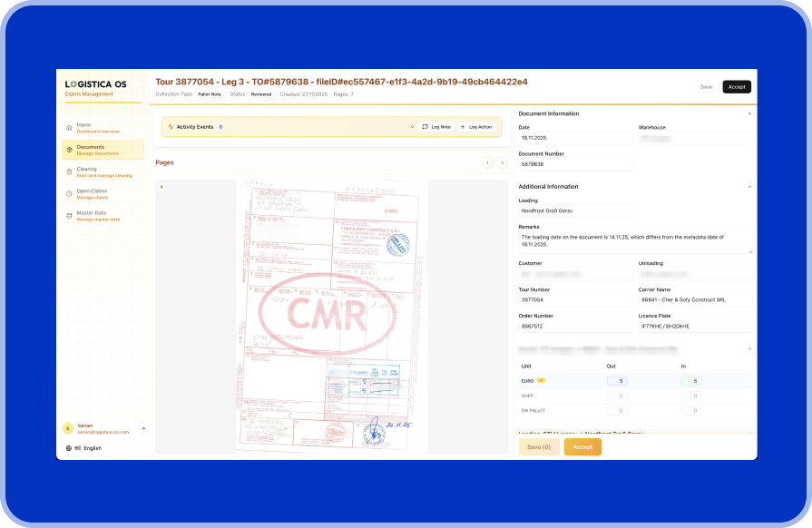Click the Pages: 7 text
The height and width of the screenshot is (528, 812).
coord(343,94)
